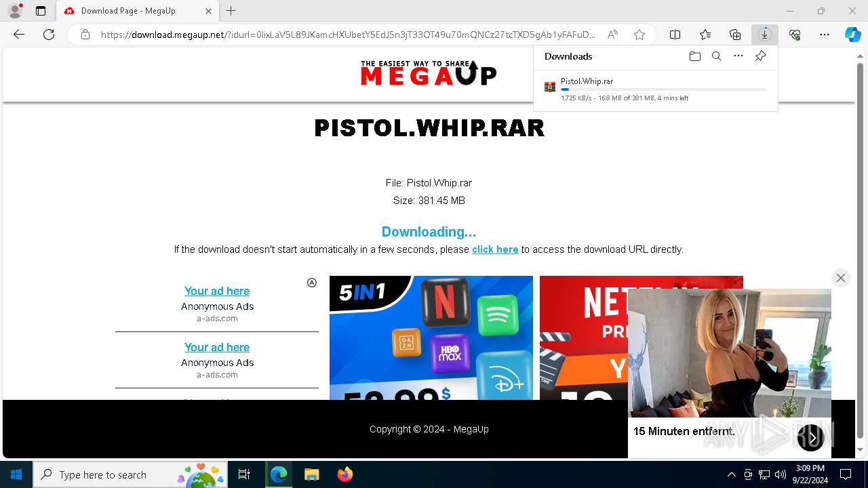Click the 'Downloading...' status text
The width and height of the screenshot is (868, 488).
[429, 232]
